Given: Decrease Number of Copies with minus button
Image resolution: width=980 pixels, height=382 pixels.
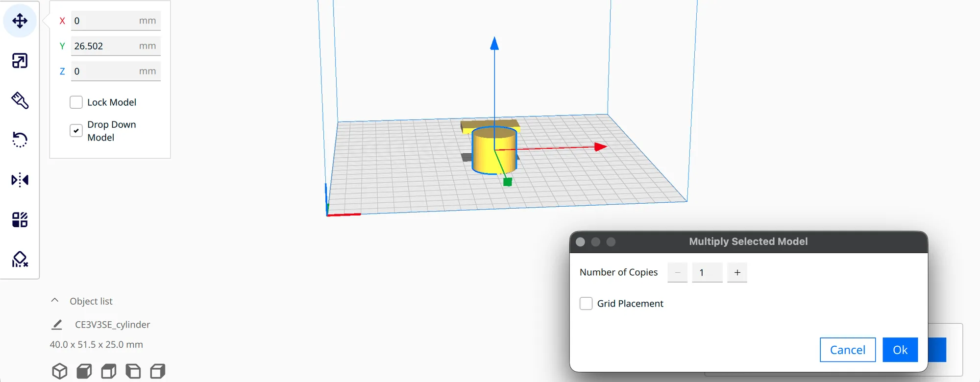Looking at the screenshot, I should (x=678, y=273).
